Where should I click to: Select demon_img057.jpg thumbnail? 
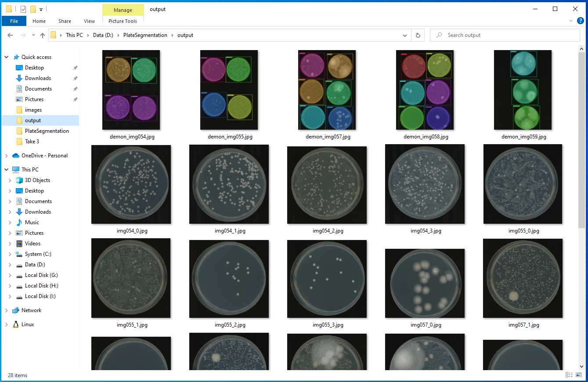point(327,90)
